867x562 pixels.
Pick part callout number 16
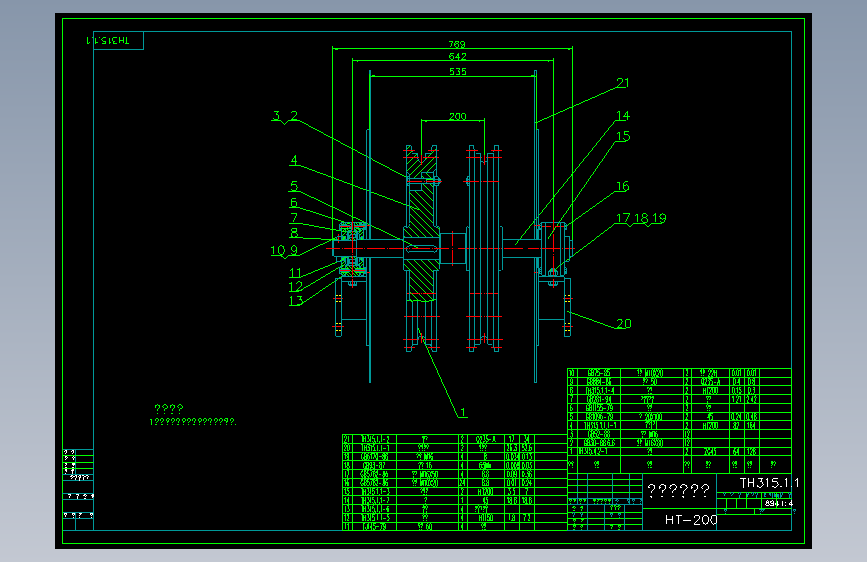(x=623, y=186)
